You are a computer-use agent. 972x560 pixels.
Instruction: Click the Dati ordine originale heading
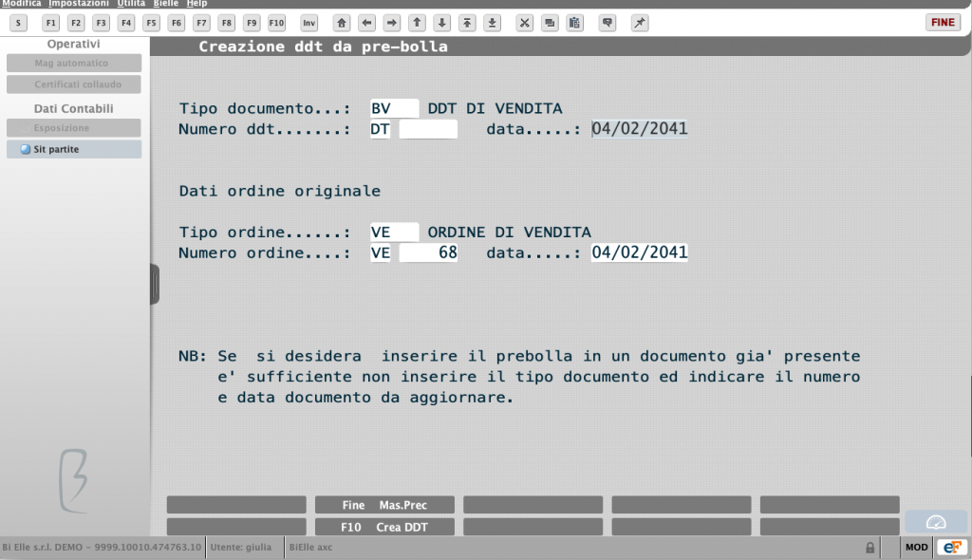pos(280,191)
